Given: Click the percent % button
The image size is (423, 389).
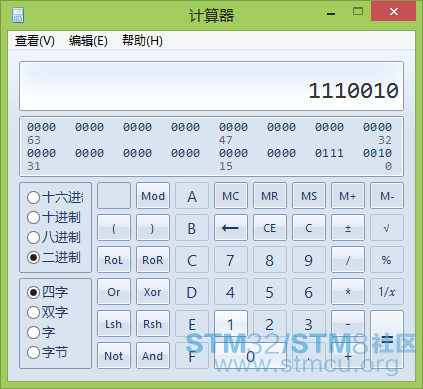Looking at the screenshot, I should click(x=387, y=260).
